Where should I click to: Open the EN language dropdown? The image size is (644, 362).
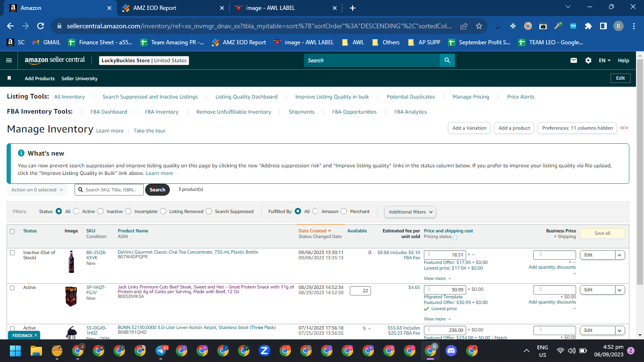[x=604, y=60]
